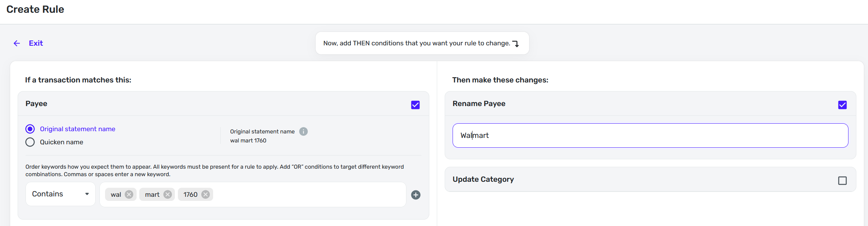The image size is (868, 226).
Task: Click the back arrow icon
Action: 17,43
